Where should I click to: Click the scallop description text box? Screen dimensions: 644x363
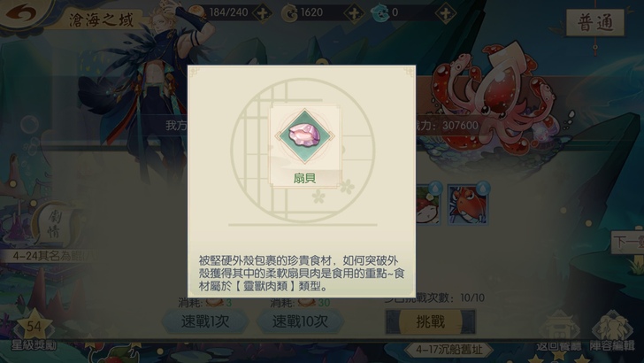pyautogui.click(x=302, y=273)
